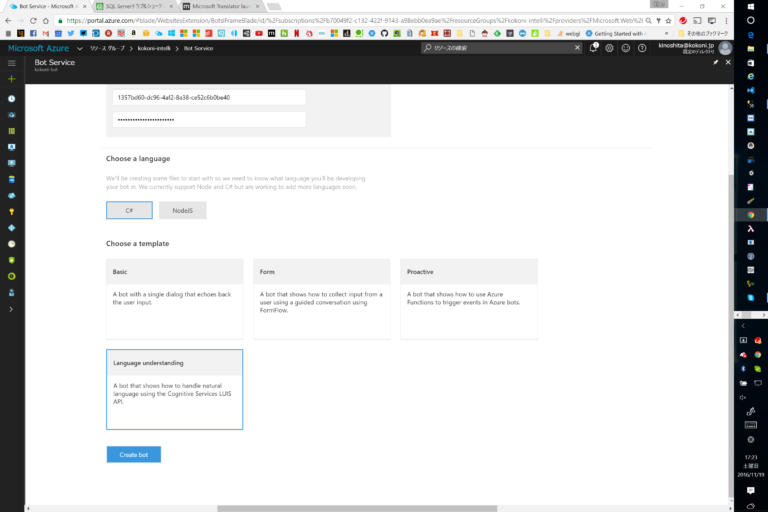Viewport: 768px width, 512px height.
Task: Go to the Bot Service breadcrumb
Action: coord(198,49)
